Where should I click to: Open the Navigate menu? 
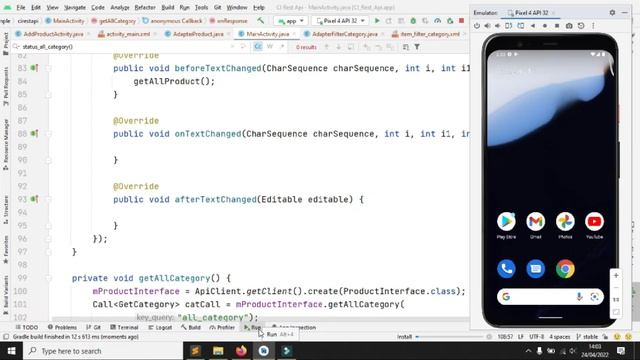tap(75, 7)
